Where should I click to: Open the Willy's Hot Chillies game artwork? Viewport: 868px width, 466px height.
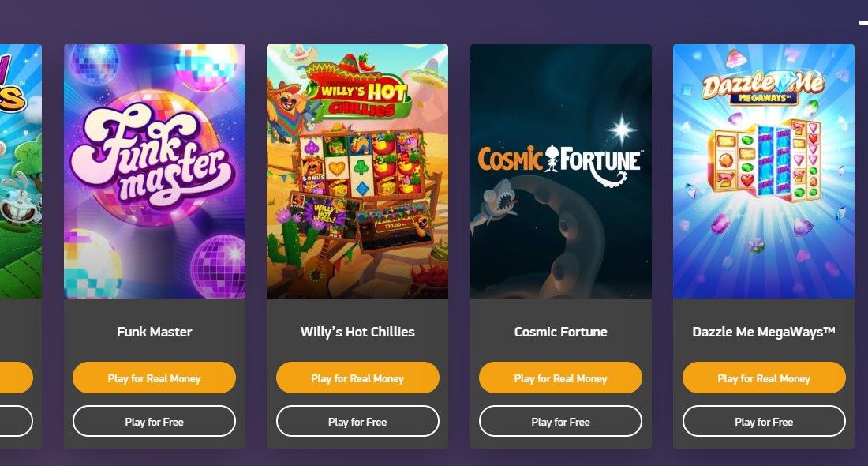pyautogui.click(x=357, y=171)
